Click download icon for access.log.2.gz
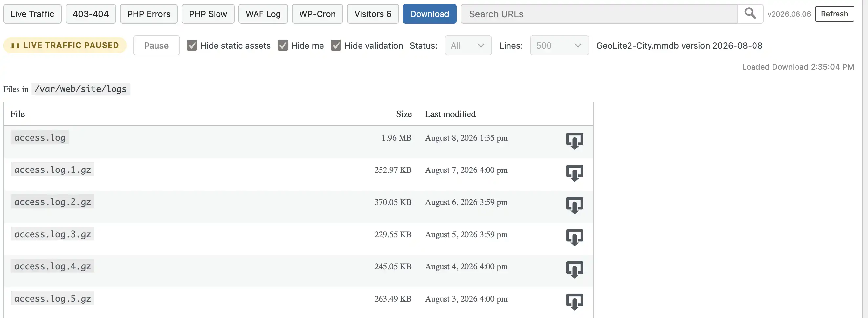Viewport: 868px width, 318px height. coord(574,205)
